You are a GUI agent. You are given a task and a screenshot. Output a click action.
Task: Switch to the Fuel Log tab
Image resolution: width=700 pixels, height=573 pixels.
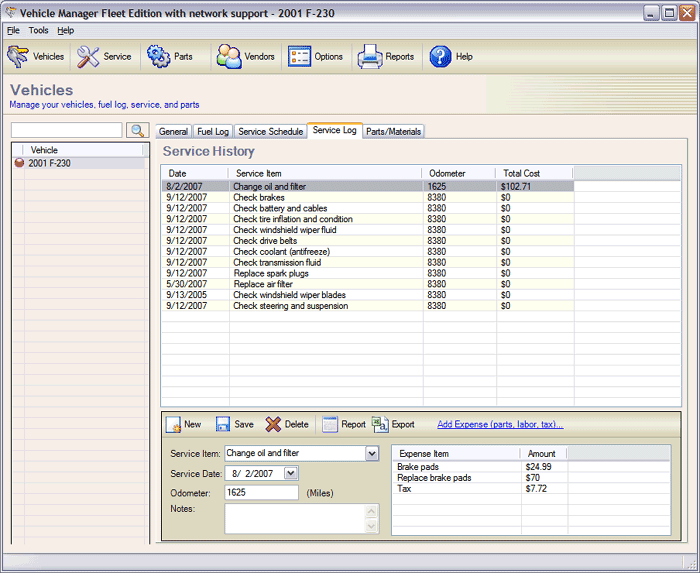click(x=212, y=131)
